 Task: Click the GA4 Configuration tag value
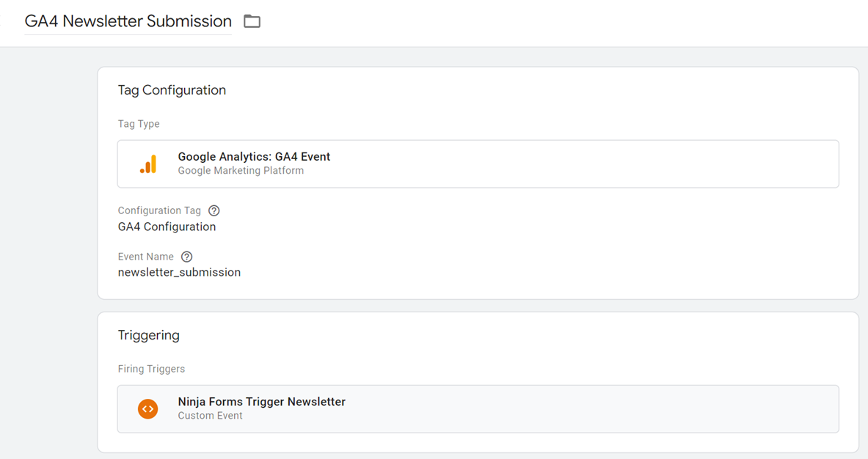coord(167,227)
